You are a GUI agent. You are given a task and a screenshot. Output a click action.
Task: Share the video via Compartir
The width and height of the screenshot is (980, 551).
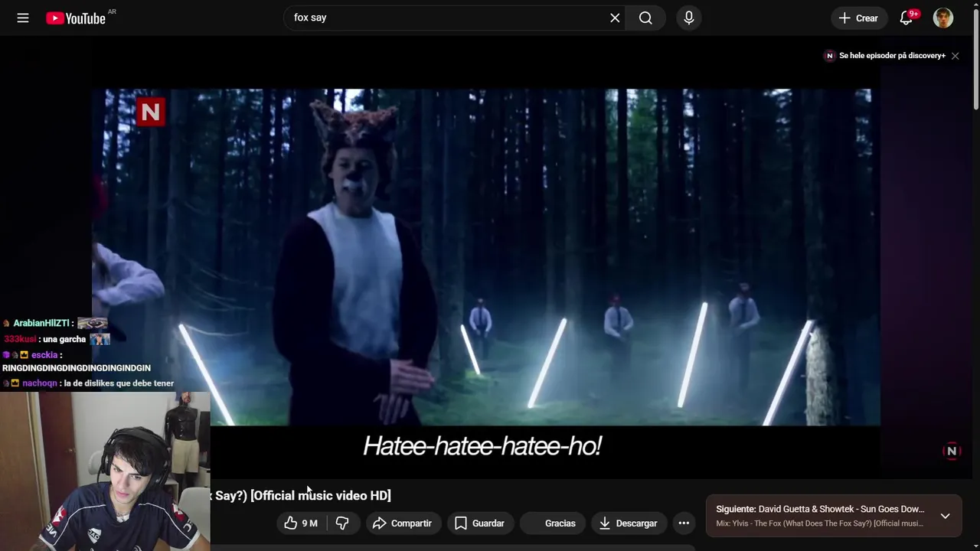point(403,523)
